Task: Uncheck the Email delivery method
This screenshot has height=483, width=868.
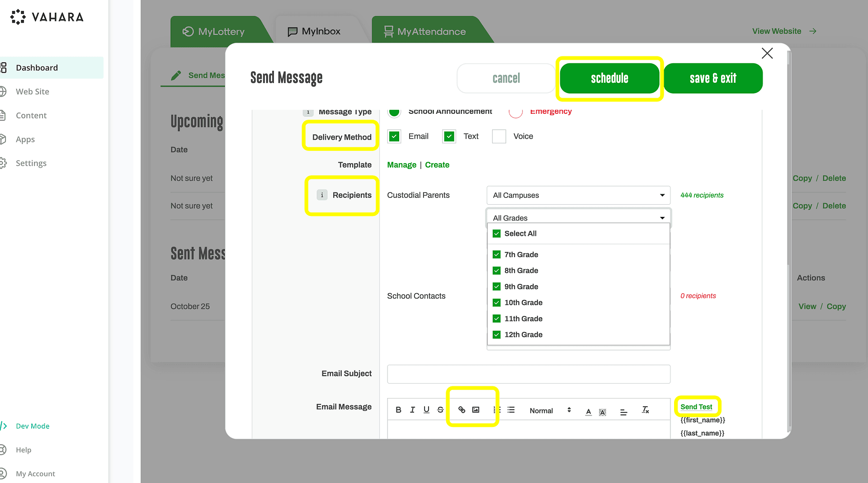Action: pyautogui.click(x=394, y=136)
